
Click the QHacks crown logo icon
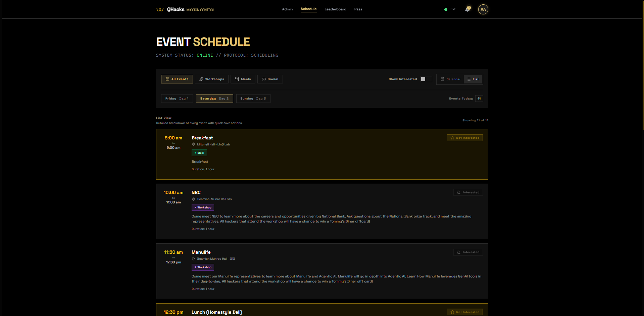pyautogui.click(x=160, y=9)
